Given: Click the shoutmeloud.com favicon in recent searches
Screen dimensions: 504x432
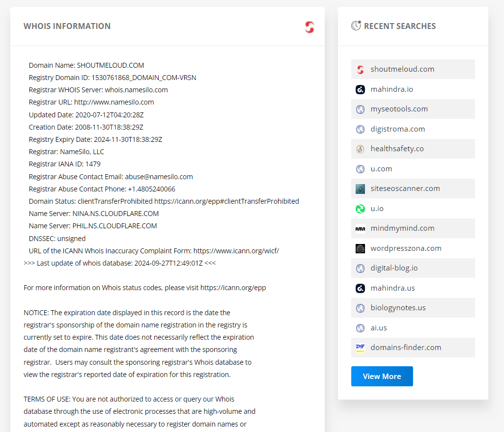Looking at the screenshot, I should click(x=361, y=69).
